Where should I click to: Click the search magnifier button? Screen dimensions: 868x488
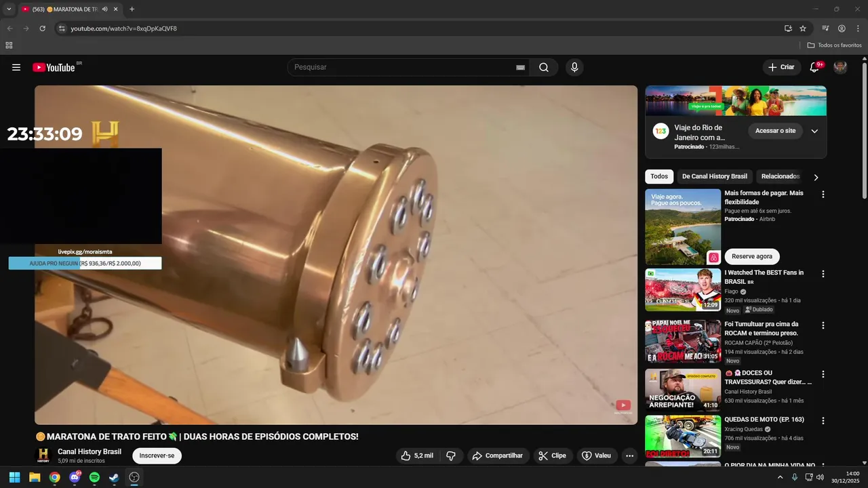point(544,67)
